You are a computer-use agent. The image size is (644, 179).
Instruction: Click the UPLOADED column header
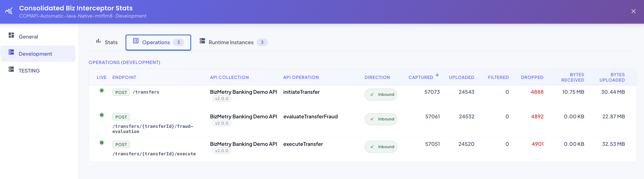[462, 78]
